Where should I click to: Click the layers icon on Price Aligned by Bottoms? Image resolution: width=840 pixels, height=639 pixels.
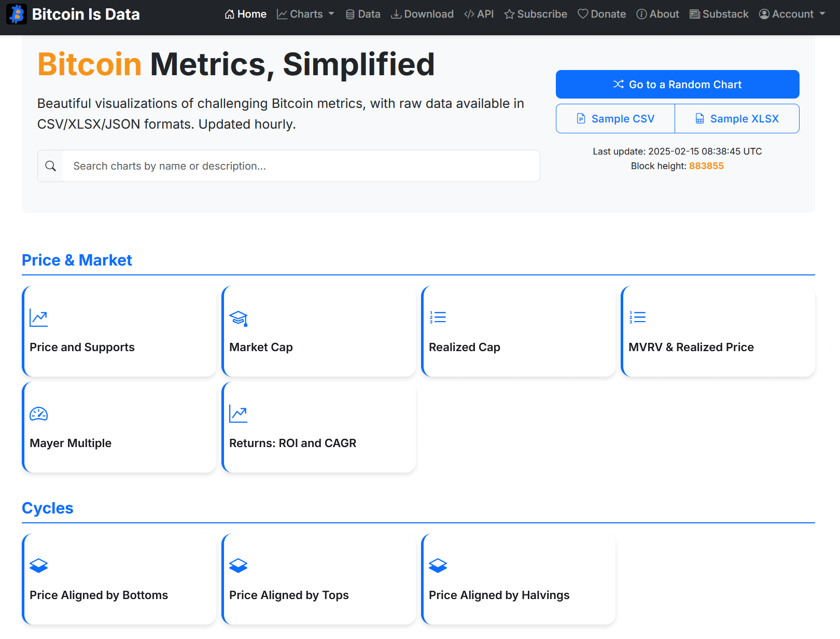click(39, 565)
